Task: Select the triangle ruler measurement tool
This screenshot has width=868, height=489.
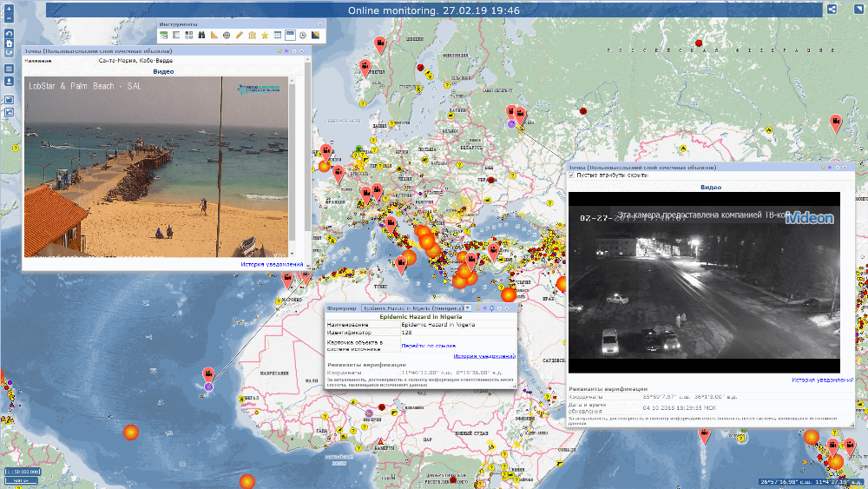Action: 214,36
